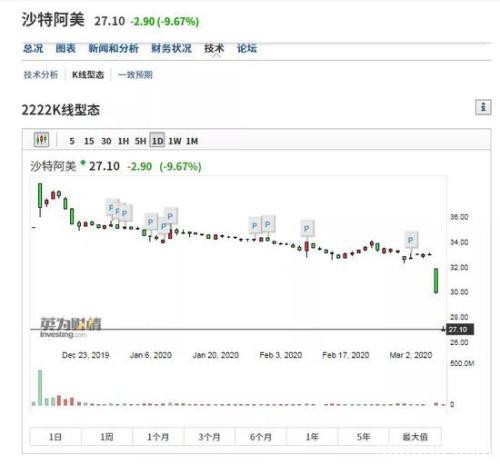
Task: Go to K线型态 sub-page
Action: pos(88,75)
